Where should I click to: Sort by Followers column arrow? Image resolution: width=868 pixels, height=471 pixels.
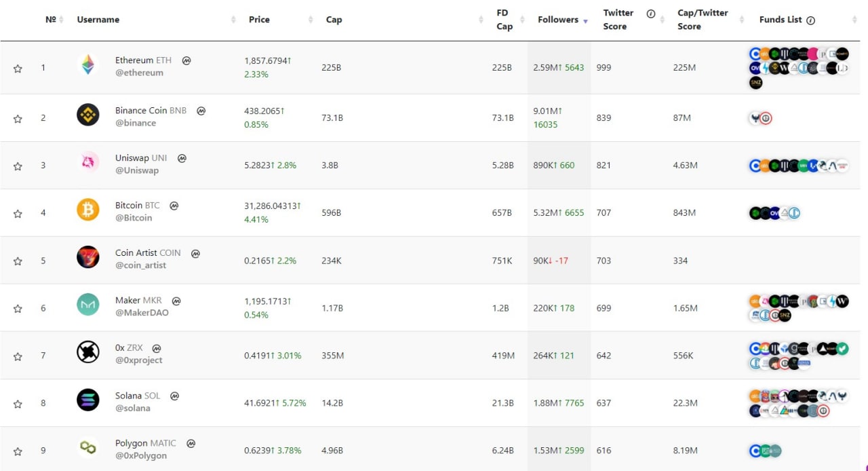[585, 20]
